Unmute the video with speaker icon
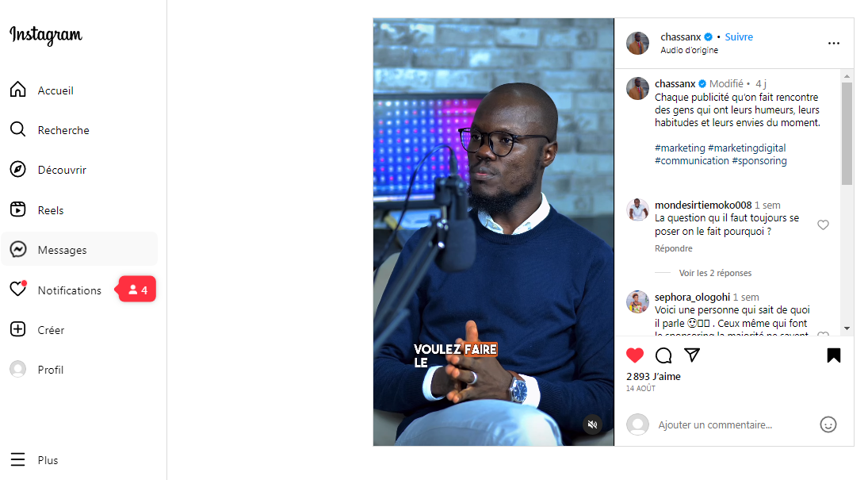The width and height of the screenshot is (868, 480). (592, 424)
